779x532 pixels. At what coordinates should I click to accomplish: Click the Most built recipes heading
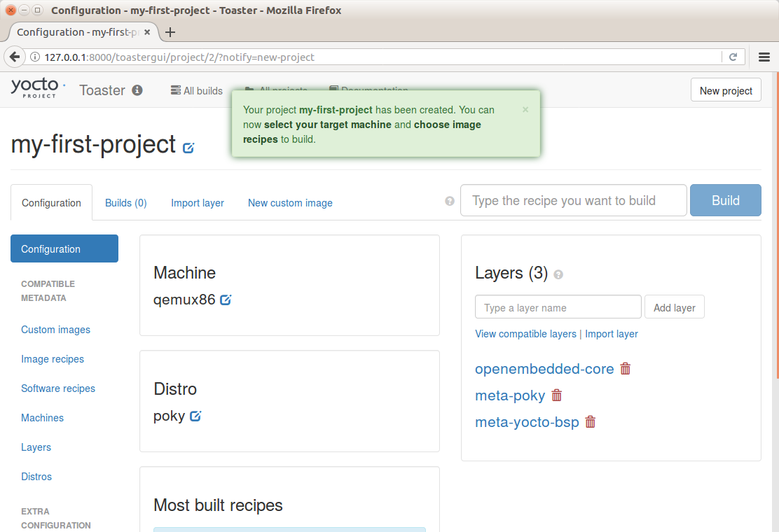click(x=218, y=505)
